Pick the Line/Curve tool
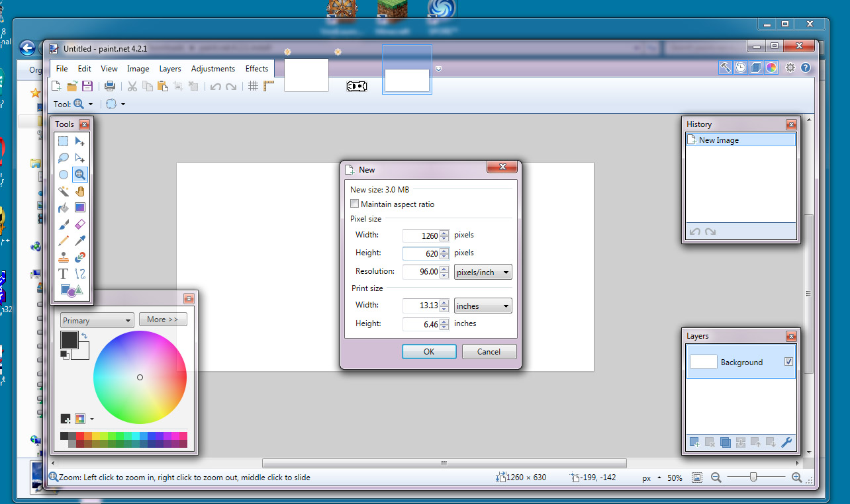 [80, 274]
